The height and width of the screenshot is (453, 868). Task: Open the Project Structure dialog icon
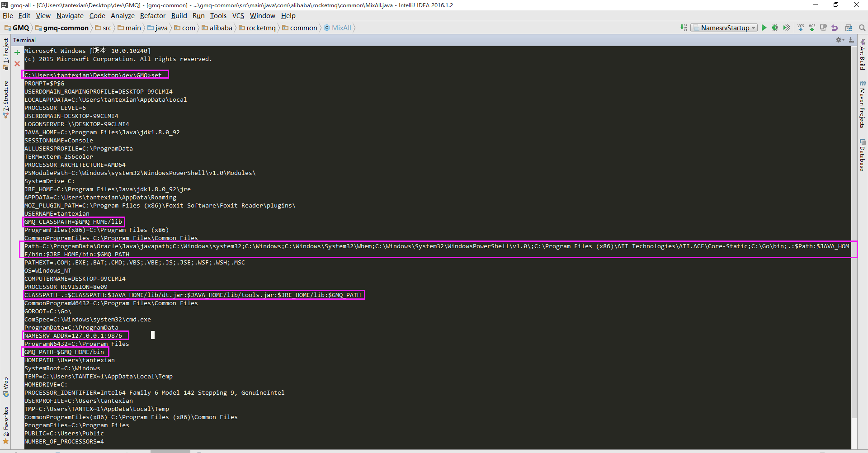click(849, 28)
